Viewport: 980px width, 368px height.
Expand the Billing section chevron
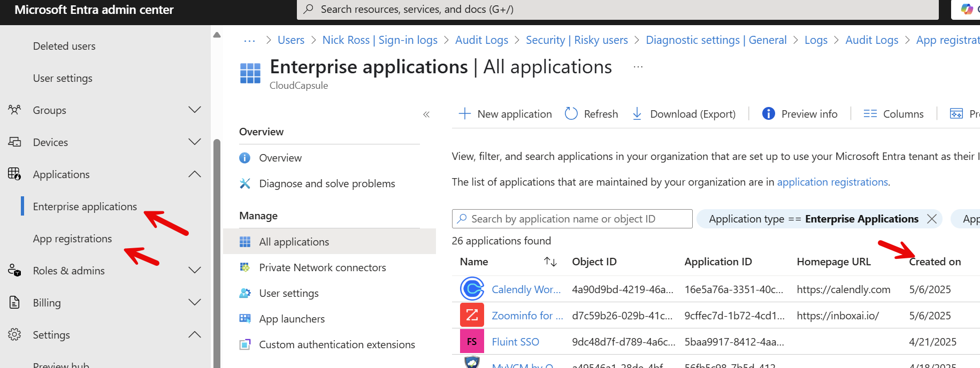pyautogui.click(x=195, y=302)
